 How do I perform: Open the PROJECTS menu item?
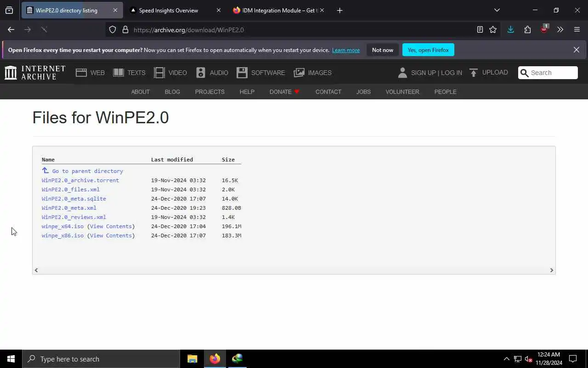tap(209, 92)
